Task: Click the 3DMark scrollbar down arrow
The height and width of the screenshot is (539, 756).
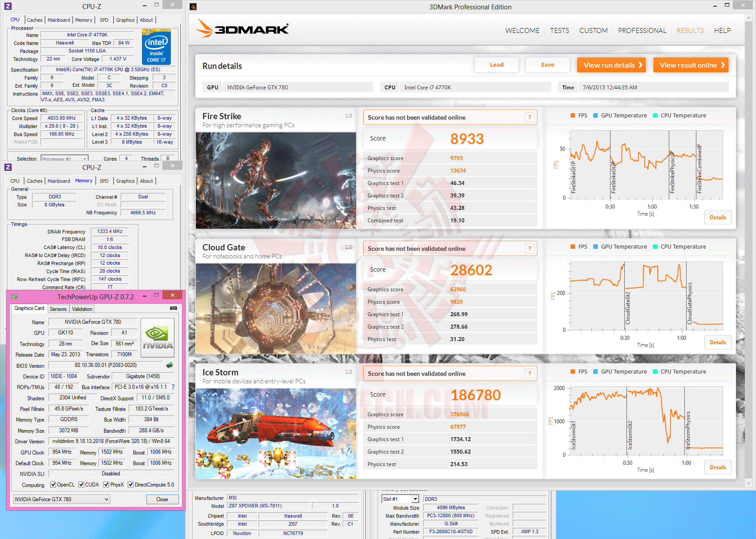Action: [748, 483]
